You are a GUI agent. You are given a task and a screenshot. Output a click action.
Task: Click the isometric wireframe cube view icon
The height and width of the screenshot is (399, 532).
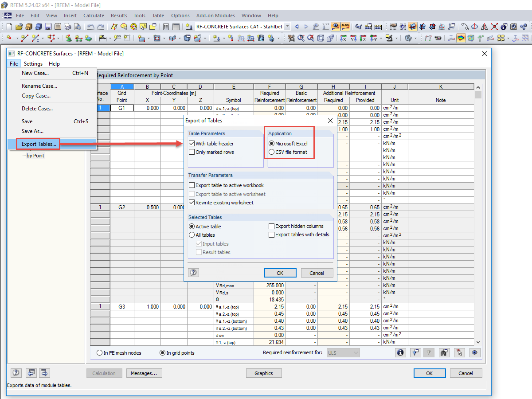point(320,38)
